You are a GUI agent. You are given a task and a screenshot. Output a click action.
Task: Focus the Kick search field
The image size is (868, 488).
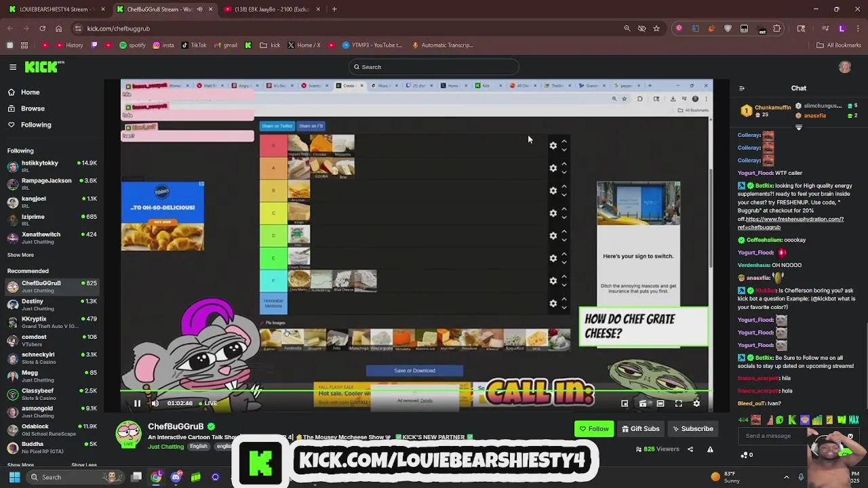(434, 67)
